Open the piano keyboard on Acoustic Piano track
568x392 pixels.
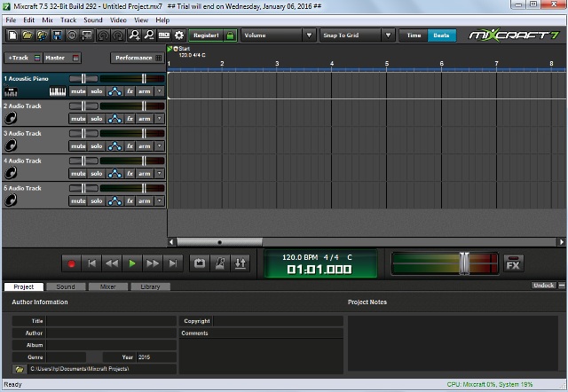tap(58, 91)
